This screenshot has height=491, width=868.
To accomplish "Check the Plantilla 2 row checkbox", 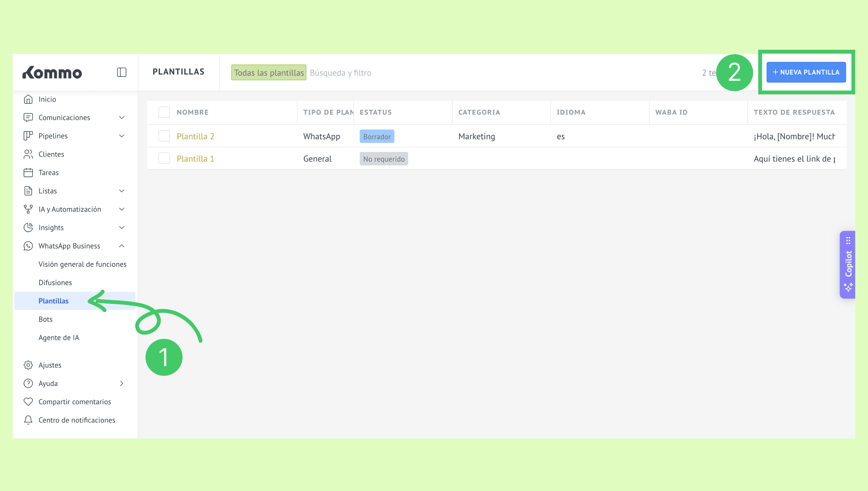I will click(x=164, y=136).
